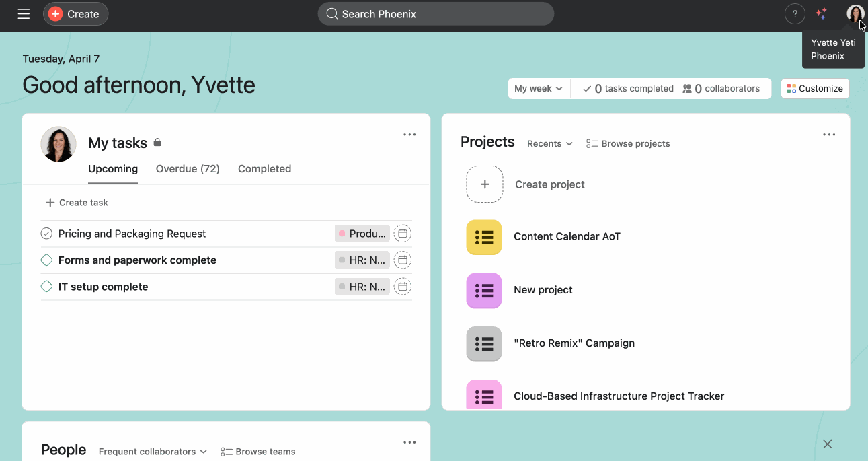The width and height of the screenshot is (868, 461).
Task: Mark Forms and paperwork complete milestone done
Action: click(x=46, y=260)
